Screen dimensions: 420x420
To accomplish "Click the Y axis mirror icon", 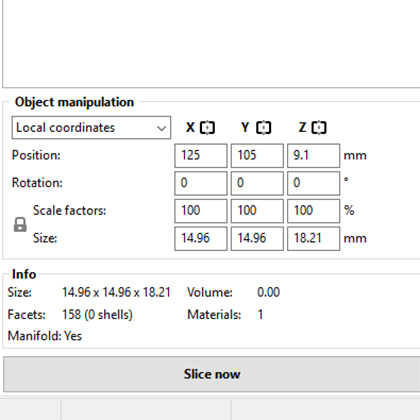I will click(x=264, y=128).
